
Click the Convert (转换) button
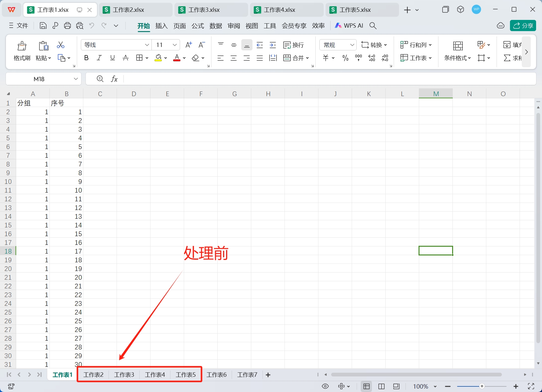(374, 45)
